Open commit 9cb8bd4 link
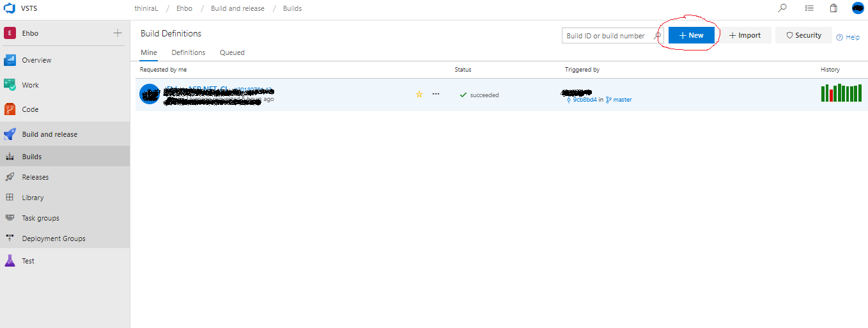 pos(585,100)
